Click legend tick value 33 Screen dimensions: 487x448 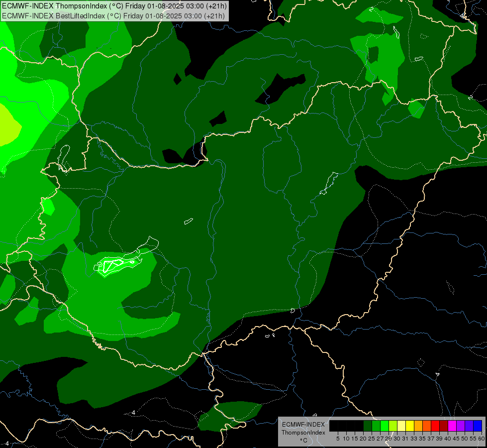pos(414,439)
